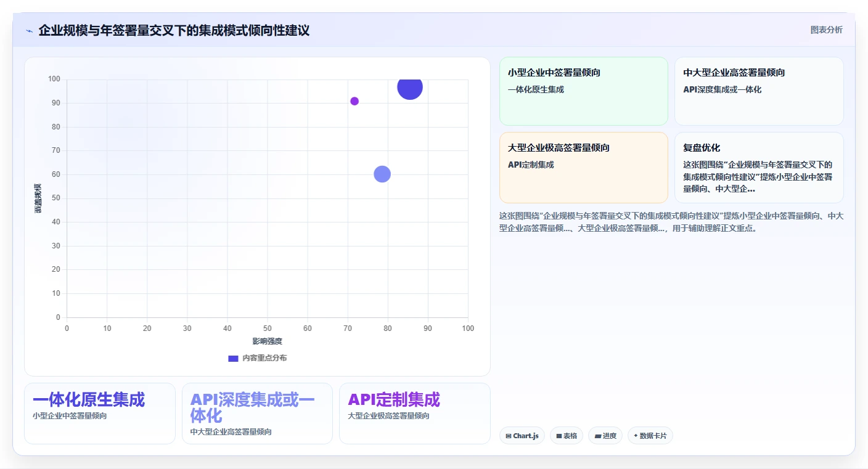Click the 表格 tag icon
This screenshot has width=868, height=469.
pos(559,436)
